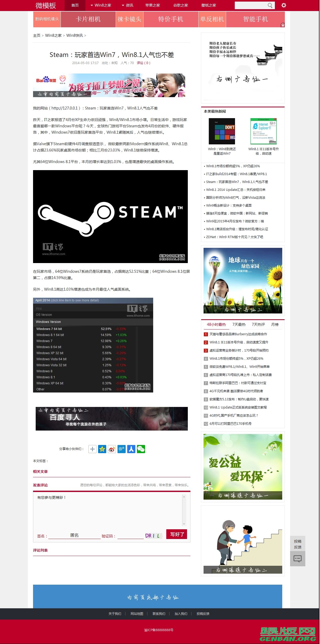The image size is (320, 644).
Task: Go to 首页 in the top navigation
Action: (x=75, y=5)
